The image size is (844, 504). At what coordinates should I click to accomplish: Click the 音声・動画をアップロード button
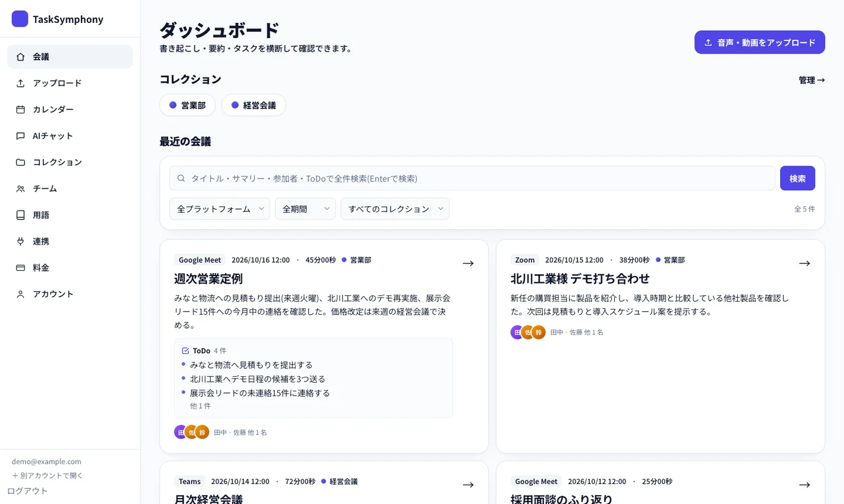click(x=760, y=42)
